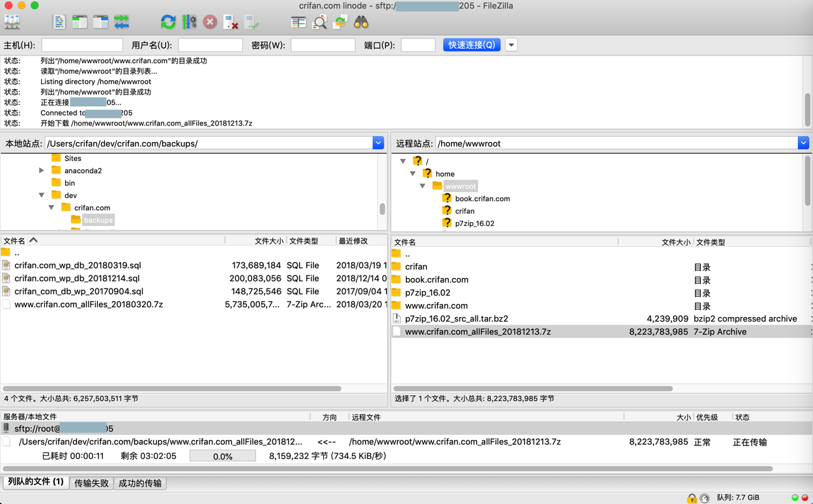Switch to 列队的文件 (1) tab
Screen dimensions: 813x504
point(36,483)
